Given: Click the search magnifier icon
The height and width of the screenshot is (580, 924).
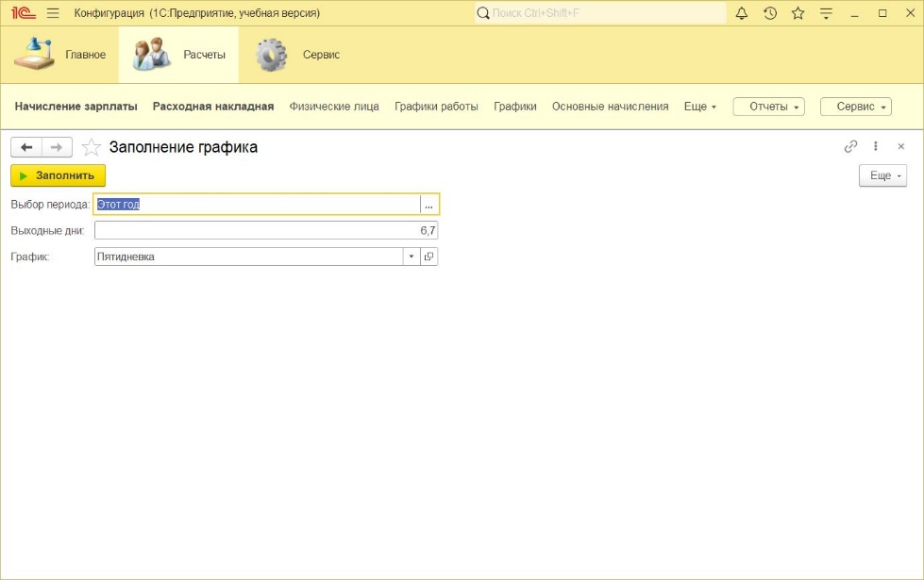Looking at the screenshot, I should click(x=482, y=13).
